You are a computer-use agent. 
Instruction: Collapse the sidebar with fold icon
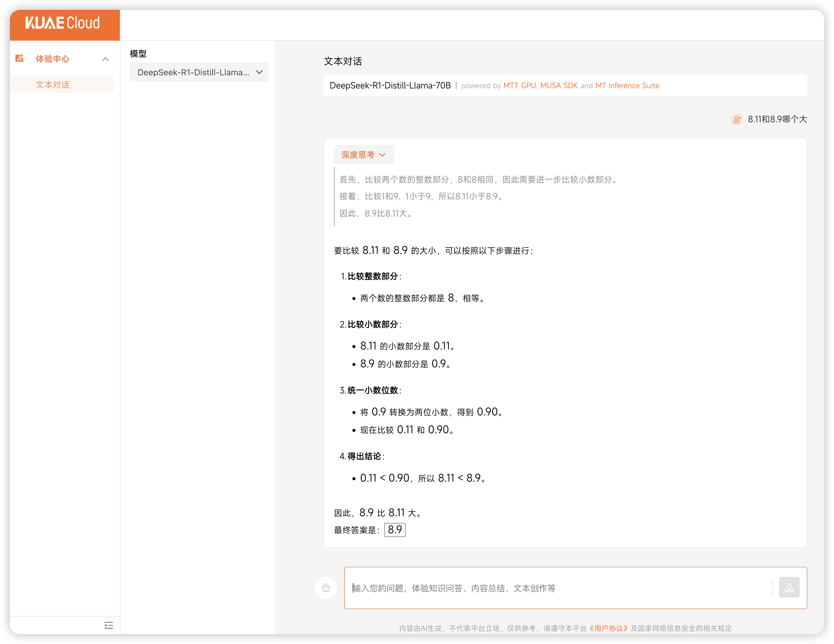click(x=109, y=625)
